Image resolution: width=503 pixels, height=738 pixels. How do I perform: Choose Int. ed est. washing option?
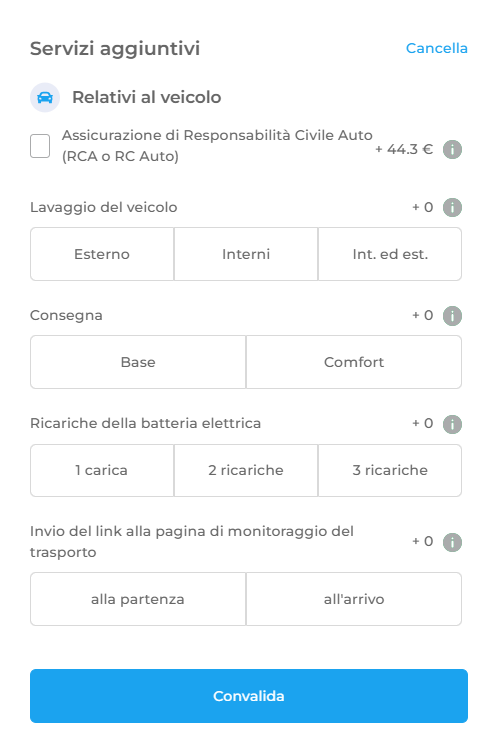(x=390, y=254)
